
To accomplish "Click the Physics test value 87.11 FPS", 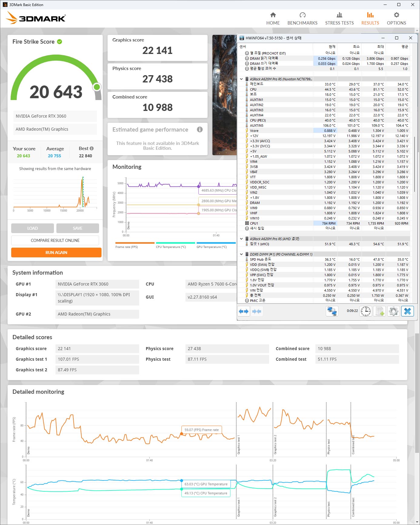I will click(227, 359).
